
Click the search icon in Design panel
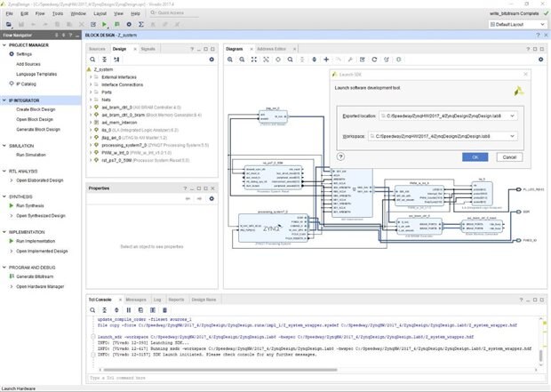pos(93,59)
